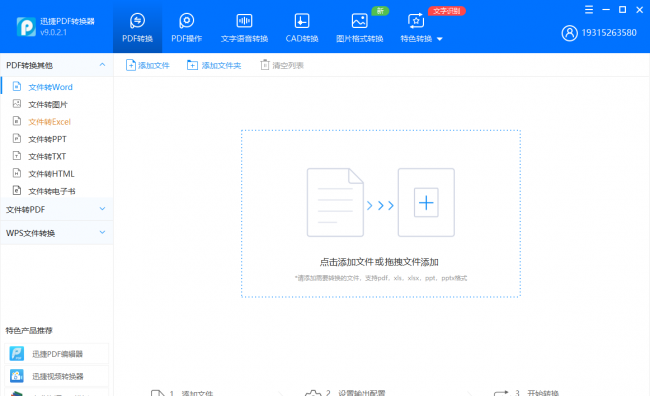650x396 pixels.
Task: Open the hamburger main menu
Action: coord(589,10)
